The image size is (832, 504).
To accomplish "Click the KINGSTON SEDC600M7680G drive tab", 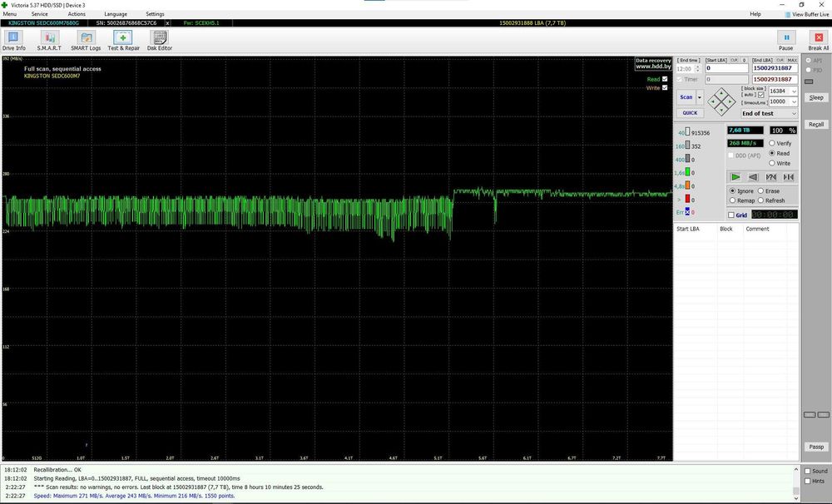I will tap(43, 23).
